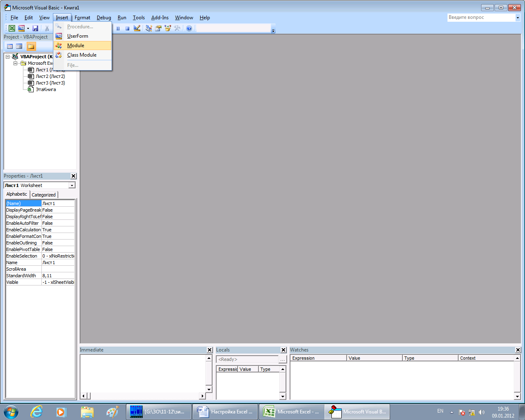The width and height of the screenshot is (525, 420).
Task: Switch to Microsoft Excel taskbar button
Action: [292, 412]
